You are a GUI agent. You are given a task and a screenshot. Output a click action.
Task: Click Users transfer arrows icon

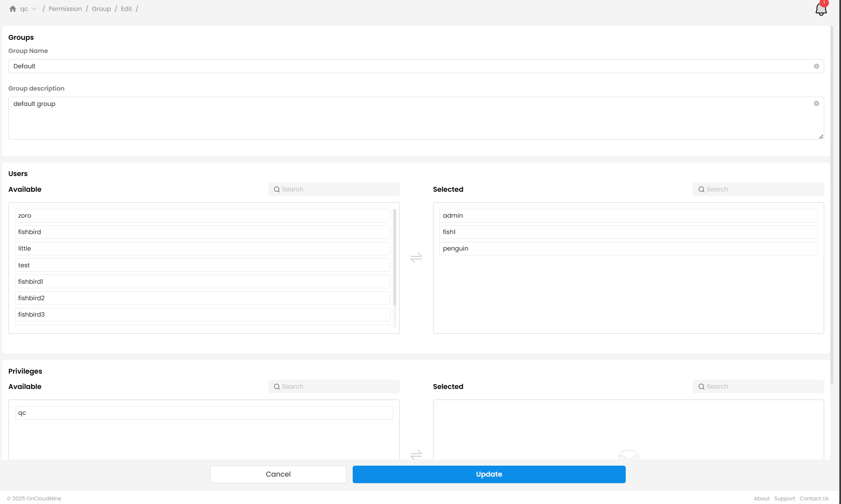click(x=416, y=258)
